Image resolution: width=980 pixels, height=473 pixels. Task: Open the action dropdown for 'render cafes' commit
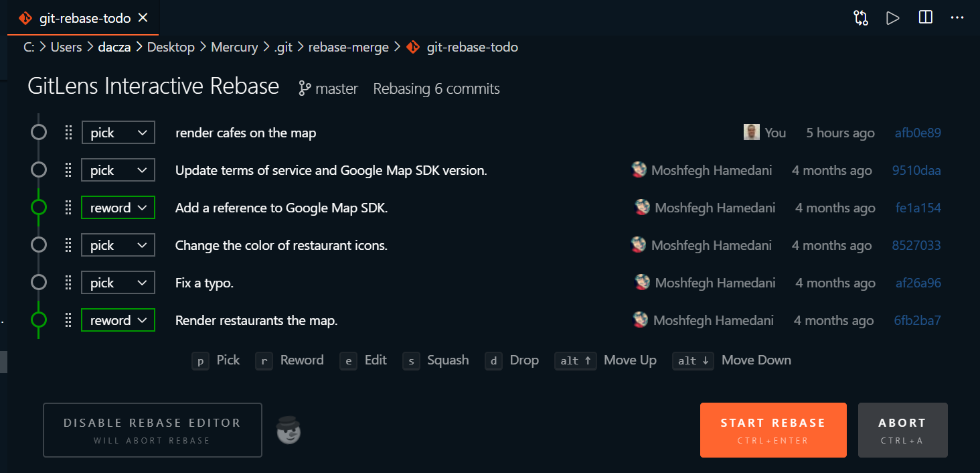tap(118, 133)
